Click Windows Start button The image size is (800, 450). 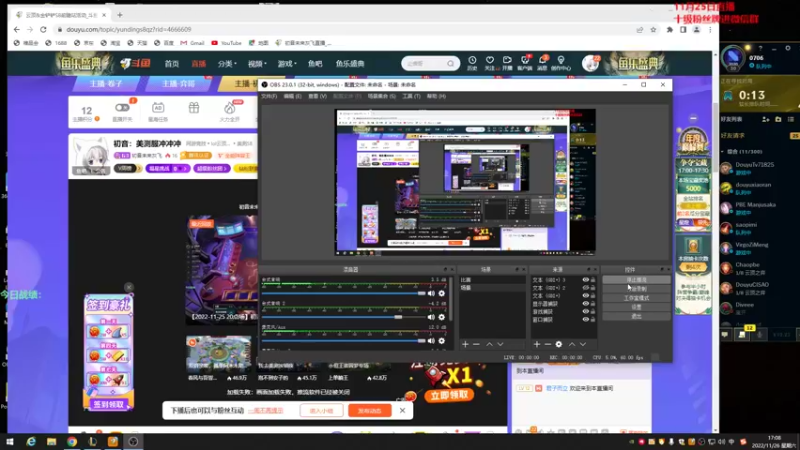10,441
